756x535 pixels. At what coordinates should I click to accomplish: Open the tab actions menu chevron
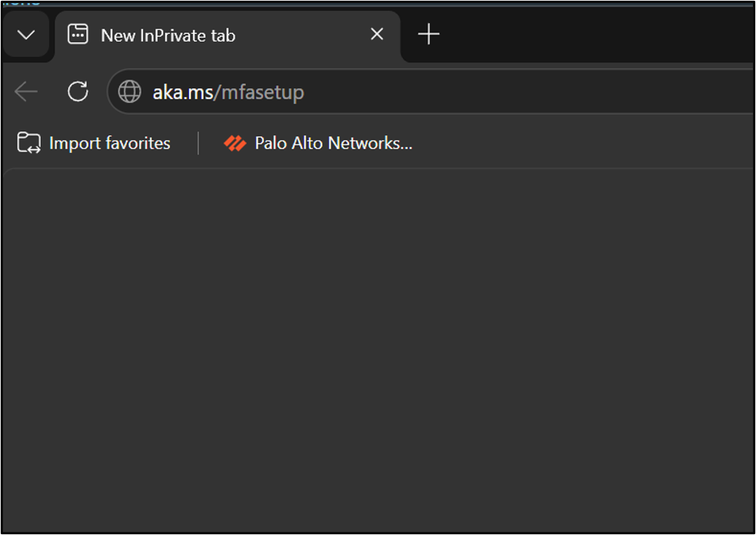(x=26, y=35)
